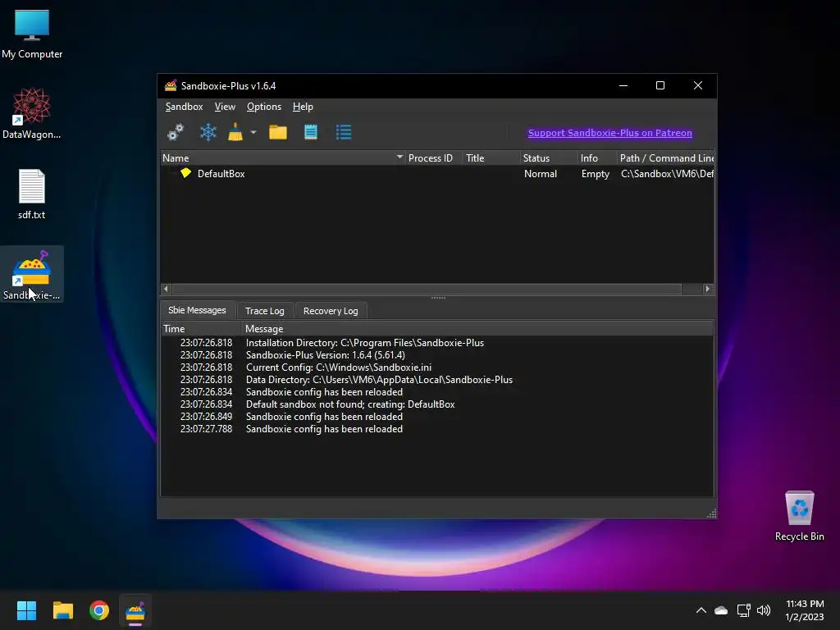This screenshot has width=840, height=630.
Task: Select the Data Directory log line
Action: coord(437,380)
